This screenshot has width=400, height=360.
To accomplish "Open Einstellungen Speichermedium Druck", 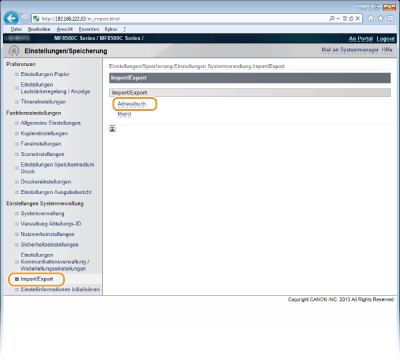I will (57, 168).
